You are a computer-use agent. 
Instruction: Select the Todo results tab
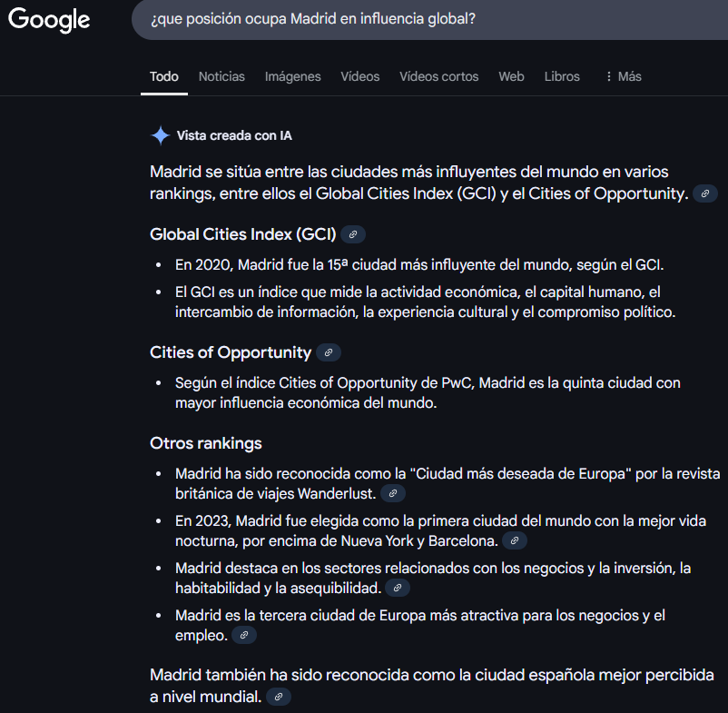[164, 76]
